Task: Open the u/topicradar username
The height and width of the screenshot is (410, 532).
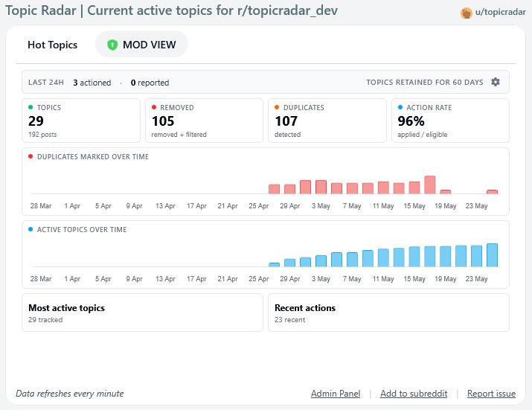Action: pos(501,12)
